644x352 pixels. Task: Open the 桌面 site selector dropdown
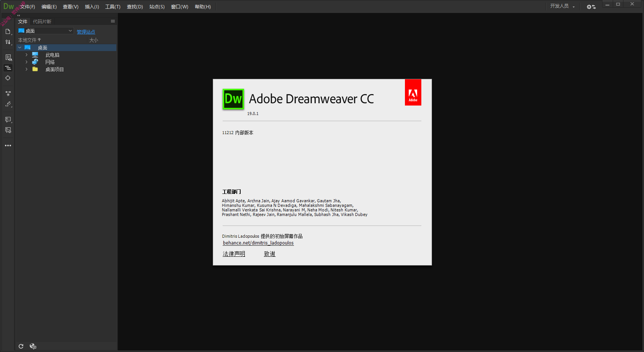coord(45,31)
